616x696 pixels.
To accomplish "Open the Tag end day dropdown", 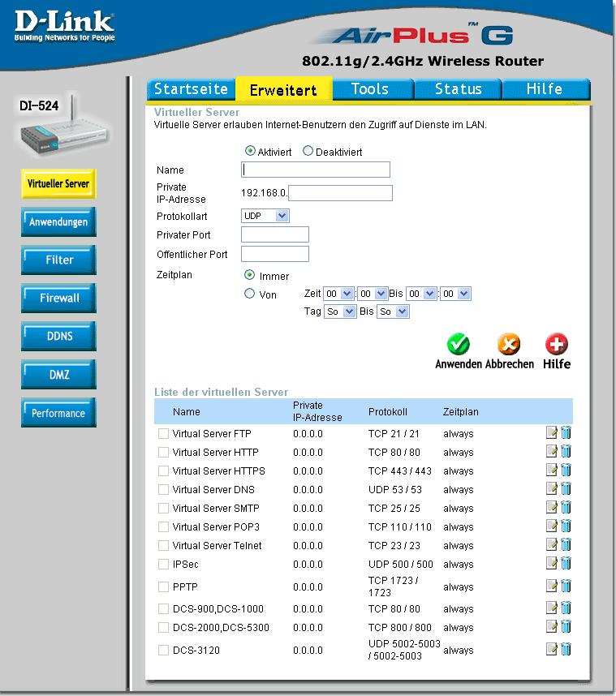I will [x=393, y=311].
